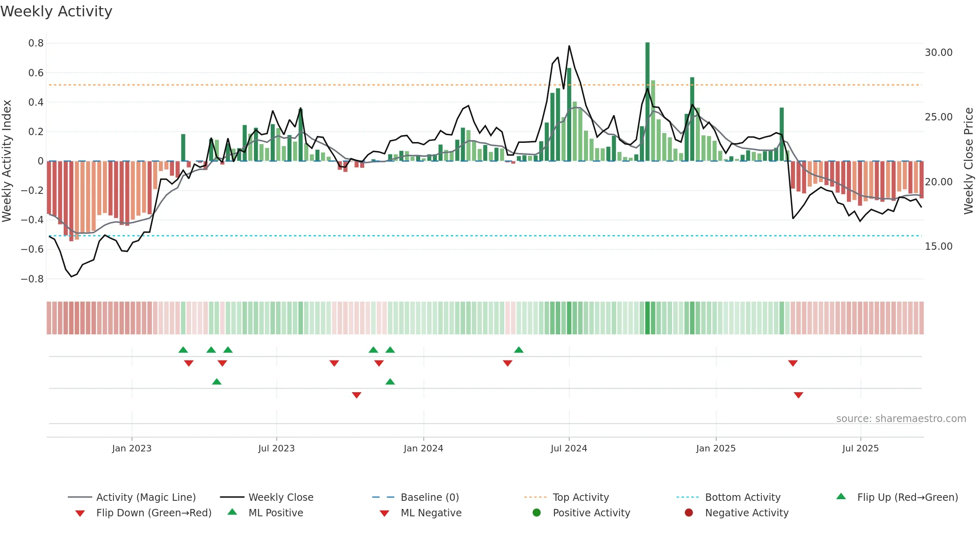Screen dimensions: 980x551
Task: Hide the Top Activity dotted line via legend
Action: (566, 497)
